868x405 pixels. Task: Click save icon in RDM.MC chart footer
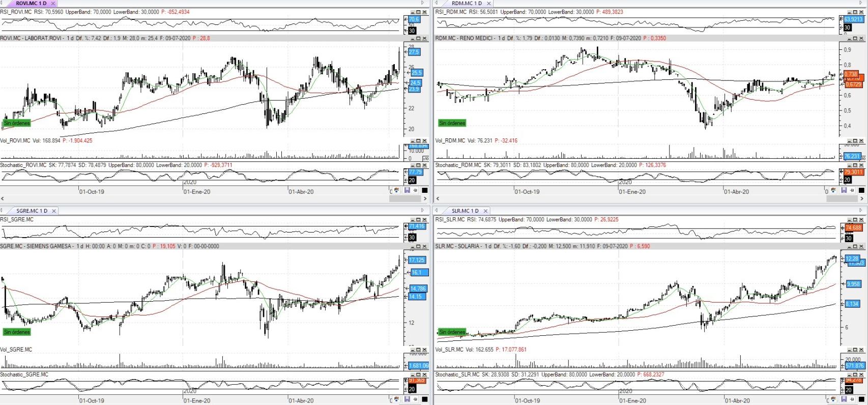pos(844,190)
